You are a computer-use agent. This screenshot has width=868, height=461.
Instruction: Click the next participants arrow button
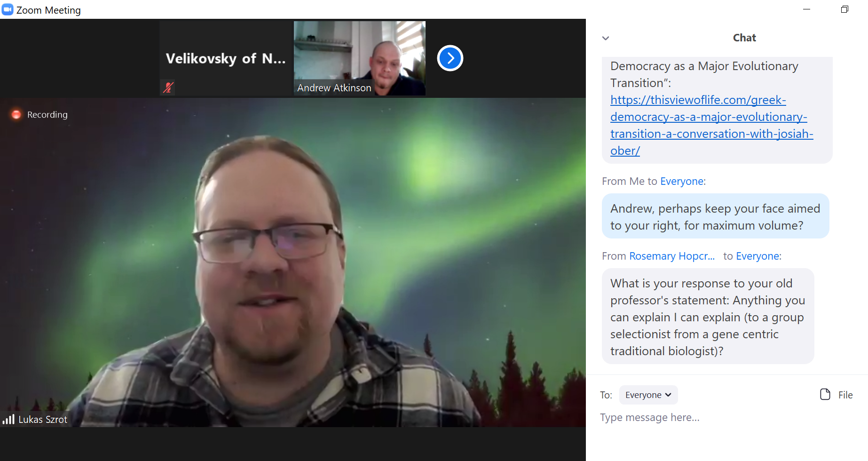pyautogui.click(x=450, y=58)
